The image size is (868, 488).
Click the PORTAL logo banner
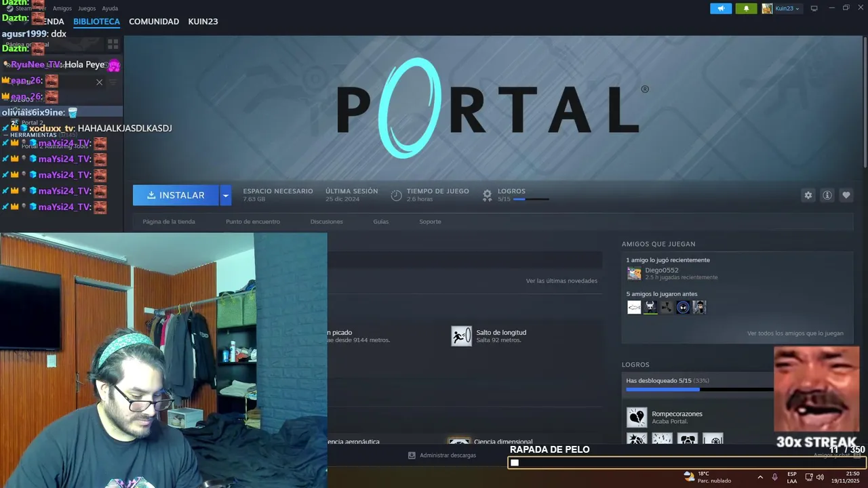tap(493, 108)
